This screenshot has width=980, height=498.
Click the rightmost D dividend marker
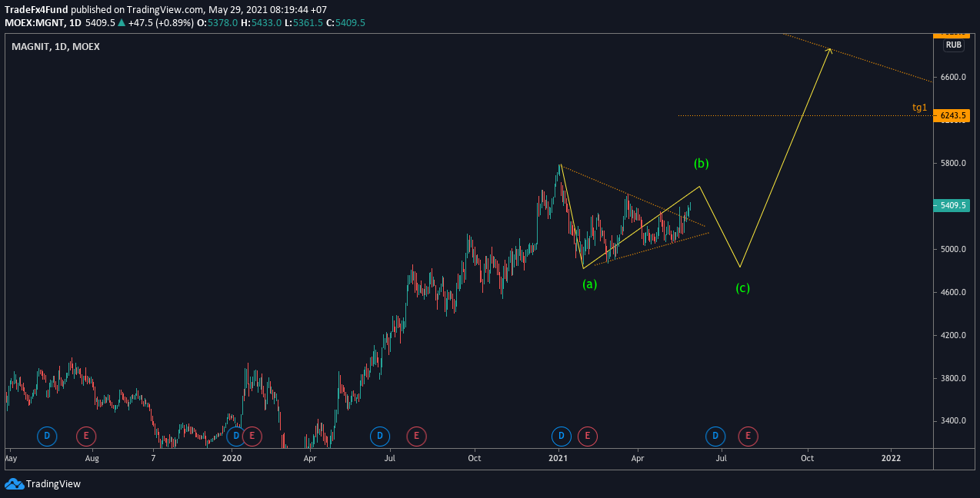tap(715, 437)
